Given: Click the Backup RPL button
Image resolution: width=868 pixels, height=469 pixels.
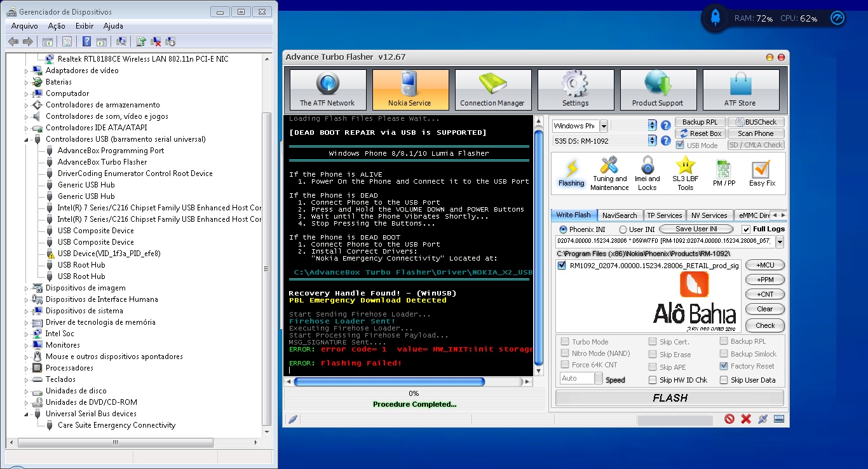Looking at the screenshot, I should 700,122.
